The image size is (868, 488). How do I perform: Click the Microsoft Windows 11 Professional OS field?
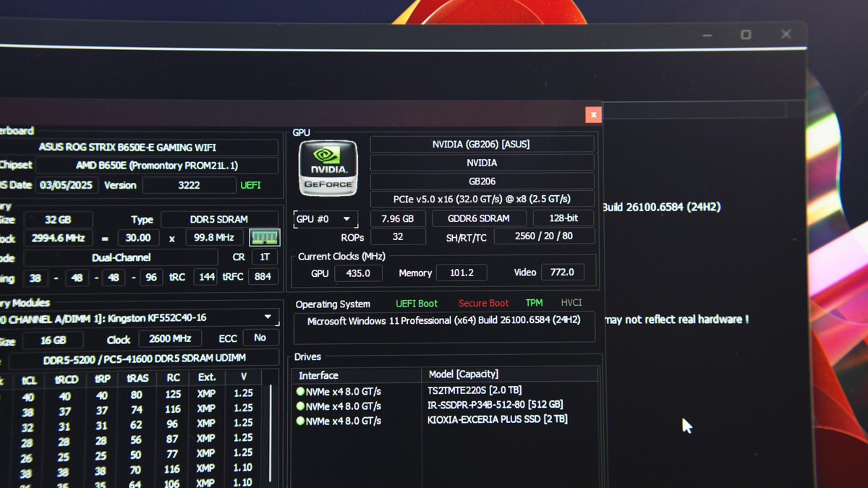[444, 328]
